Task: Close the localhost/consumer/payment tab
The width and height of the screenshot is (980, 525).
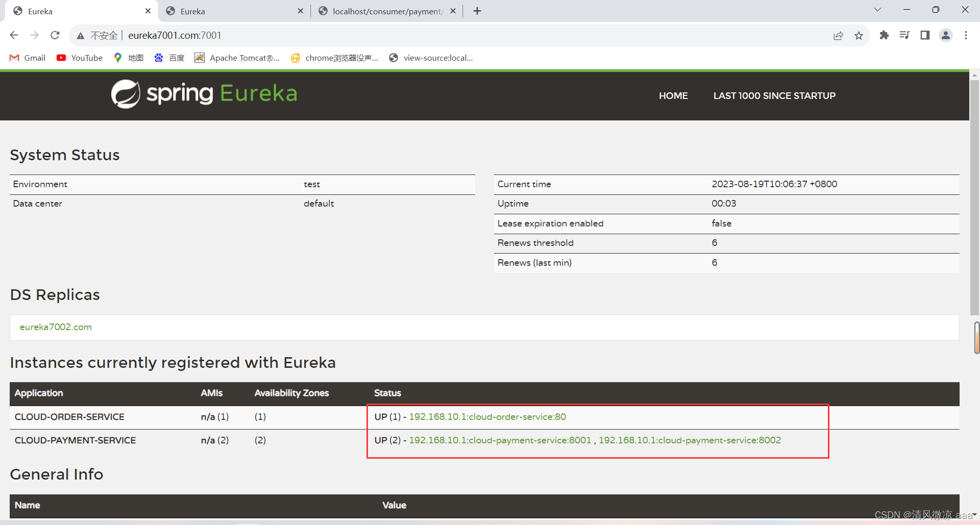Action: (453, 11)
